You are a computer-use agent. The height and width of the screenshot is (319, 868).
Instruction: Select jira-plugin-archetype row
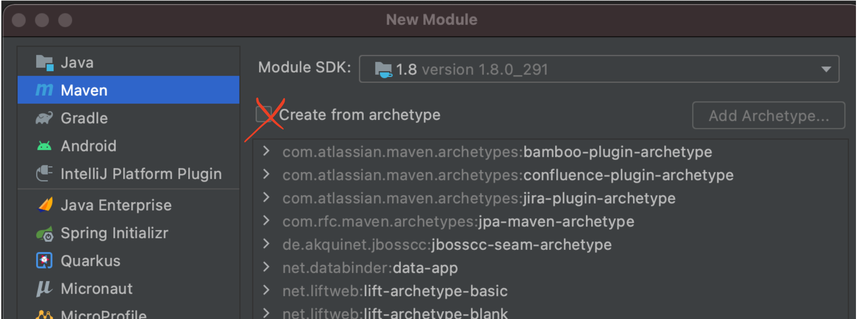pyautogui.click(x=551, y=198)
